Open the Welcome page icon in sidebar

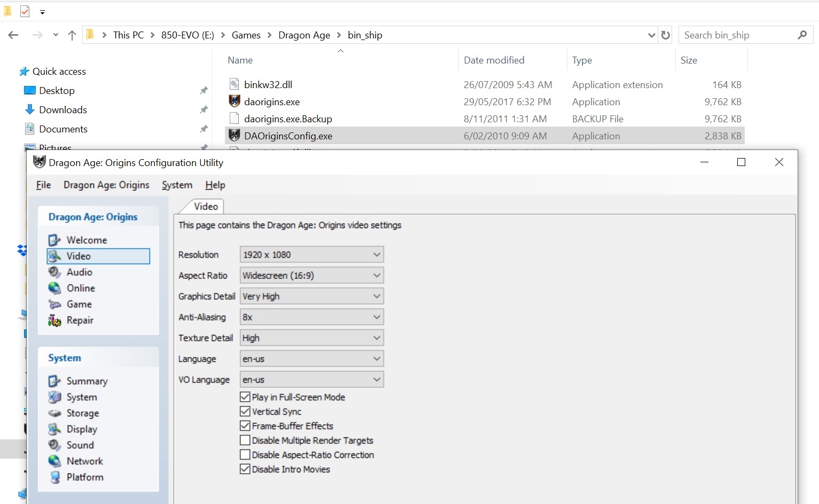click(x=54, y=240)
